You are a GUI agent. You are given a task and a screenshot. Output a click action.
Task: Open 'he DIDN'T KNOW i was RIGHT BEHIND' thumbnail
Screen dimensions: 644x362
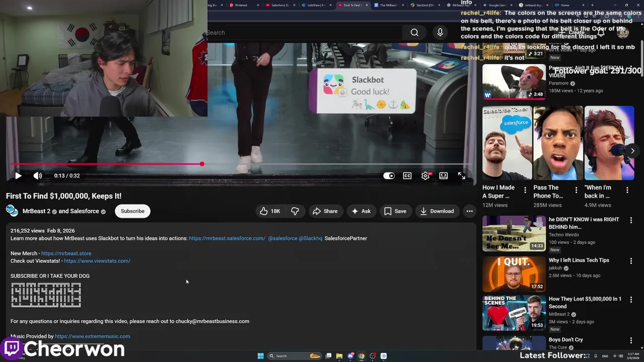point(514,233)
